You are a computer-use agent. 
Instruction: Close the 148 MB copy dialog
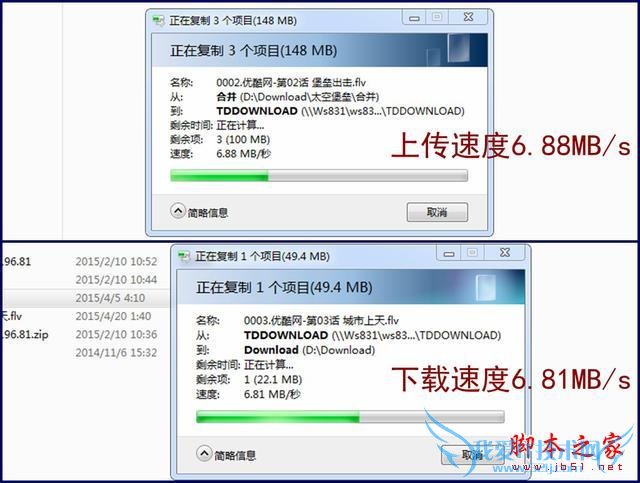469,18
